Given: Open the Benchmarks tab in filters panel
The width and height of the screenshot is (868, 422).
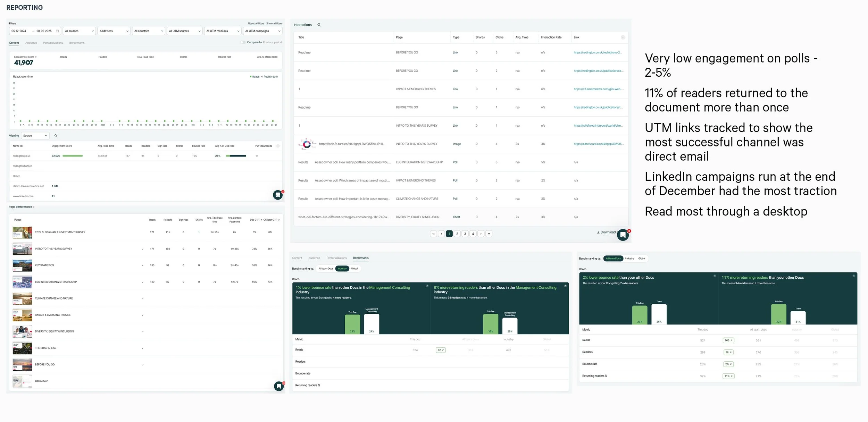Looking at the screenshot, I should (77, 43).
